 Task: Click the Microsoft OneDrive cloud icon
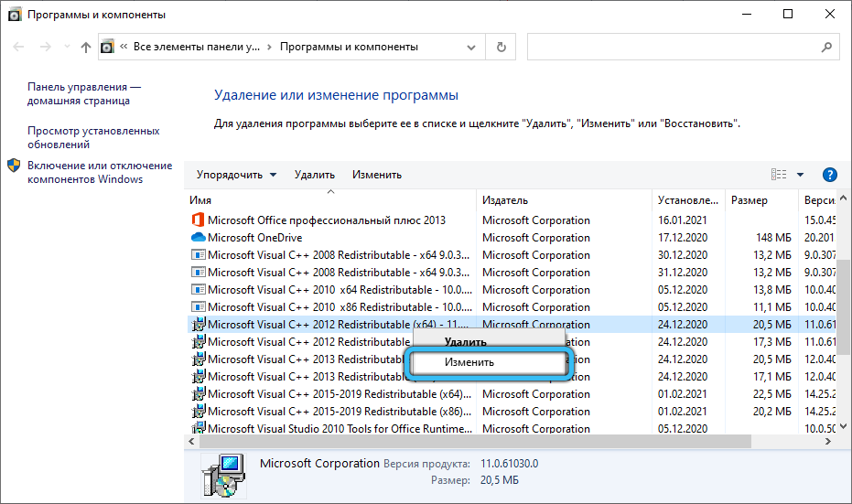[198, 238]
